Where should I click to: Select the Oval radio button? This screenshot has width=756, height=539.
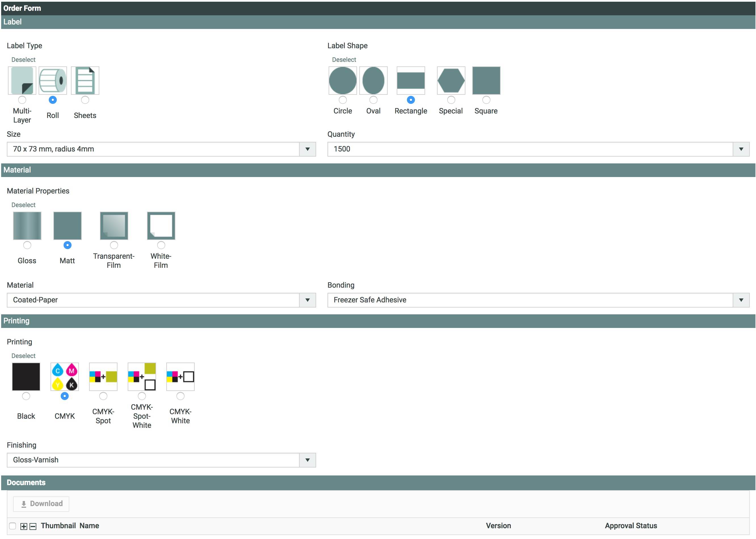(x=373, y=100)
